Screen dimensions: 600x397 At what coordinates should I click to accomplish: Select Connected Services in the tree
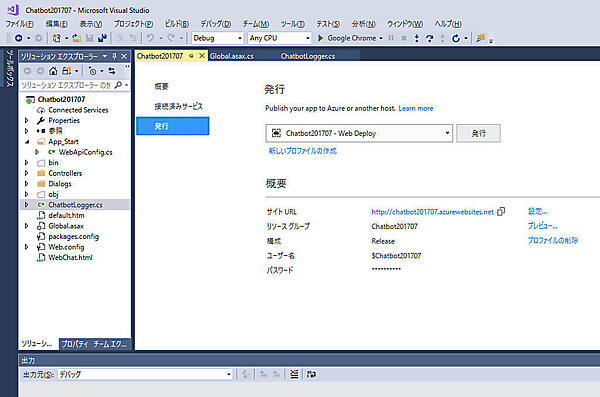(x=78, y=110)
